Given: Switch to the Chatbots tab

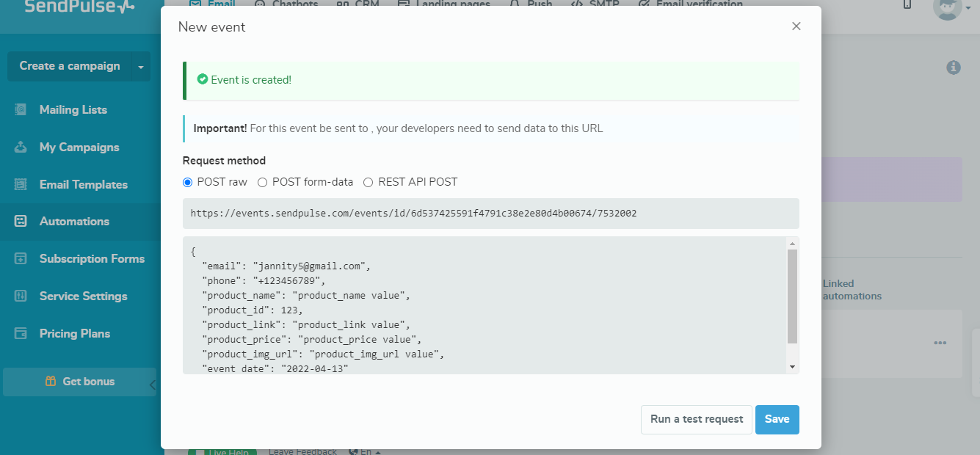Looking at the screenshot, I should 294,4.
